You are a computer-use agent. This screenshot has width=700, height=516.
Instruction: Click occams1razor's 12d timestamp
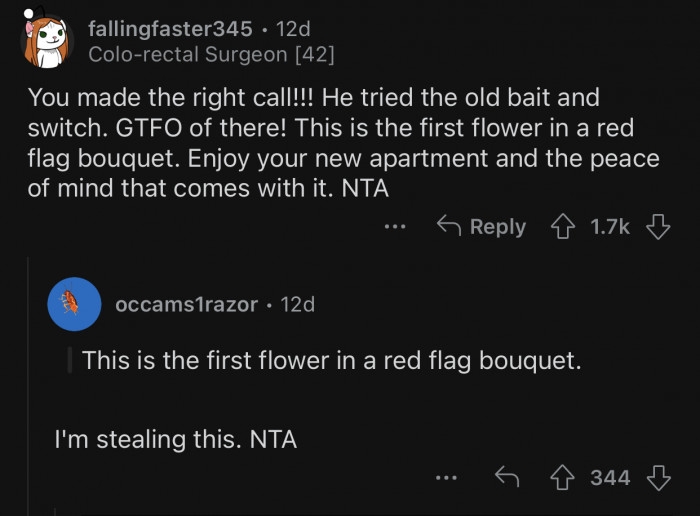[x=298, y=304]
